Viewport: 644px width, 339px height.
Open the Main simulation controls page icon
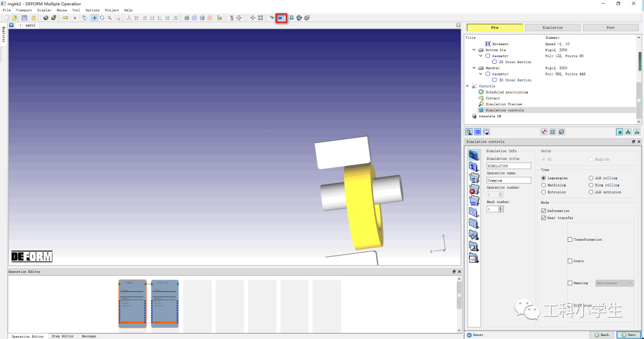(474, 155)
